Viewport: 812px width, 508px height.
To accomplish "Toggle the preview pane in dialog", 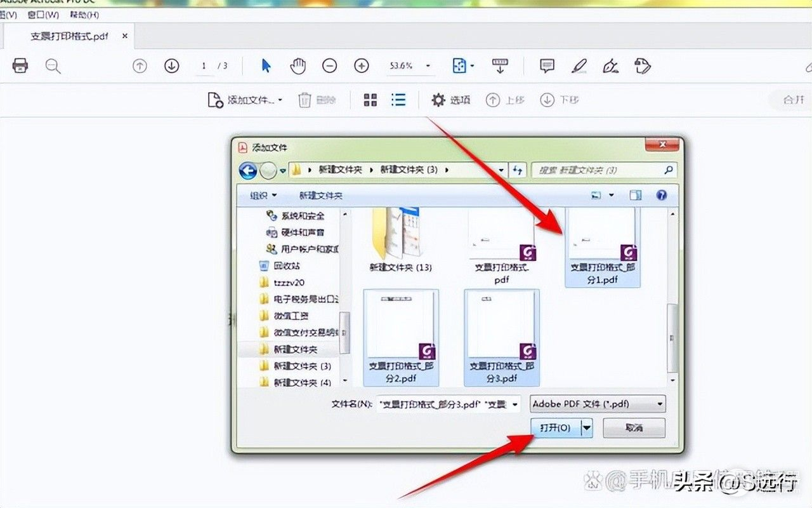I will (x=636, y=196).
